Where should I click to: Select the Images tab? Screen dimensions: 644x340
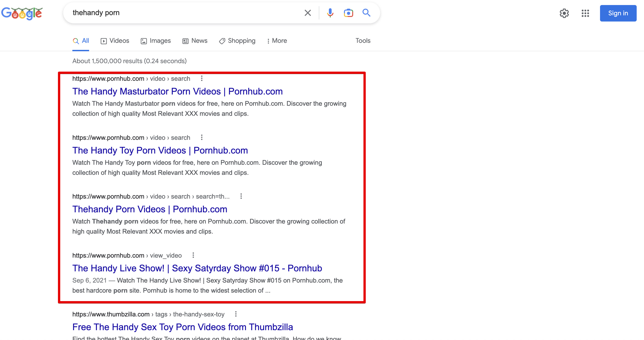160,40
